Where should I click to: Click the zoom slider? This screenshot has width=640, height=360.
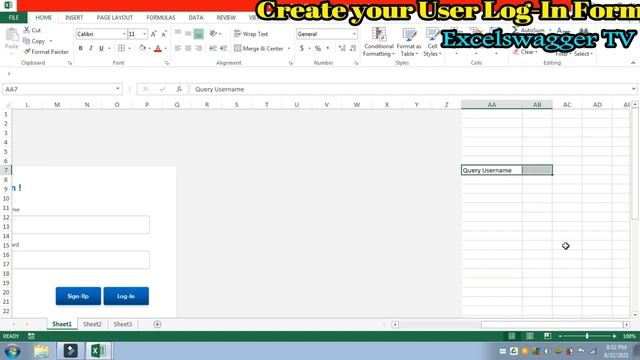(587, 336)
